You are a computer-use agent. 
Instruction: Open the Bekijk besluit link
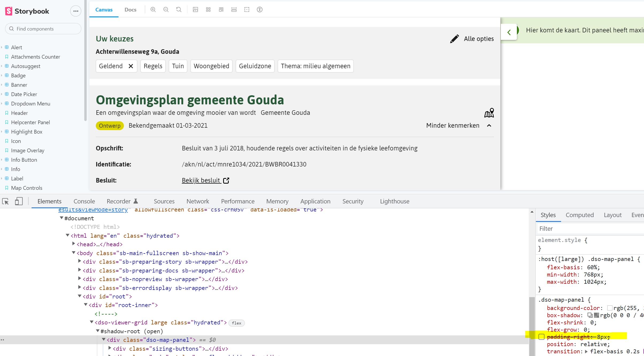pyautogui.click(x=201, y=180)
